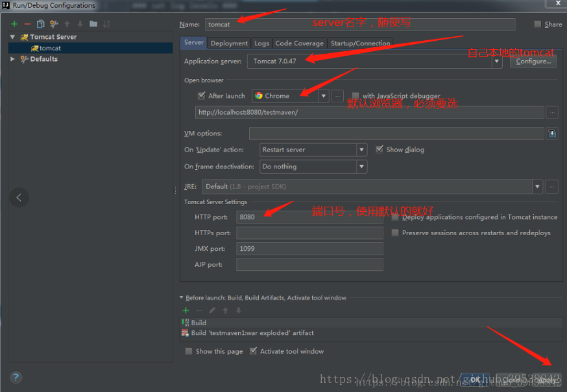The image size is (567, 392).
Task: Open the Code Coverage tab
Action: (x=300, y=43)
